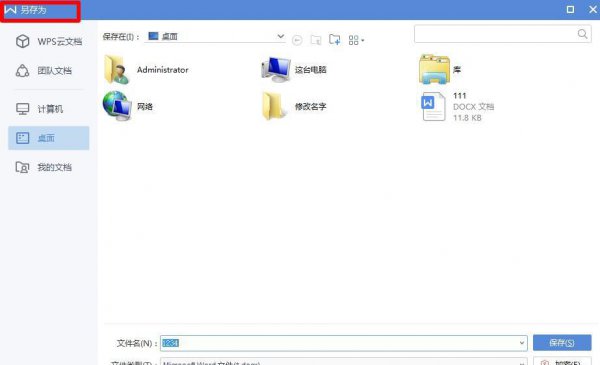Open the view mode grid dropdown
The image size is (600, 365).
coord(356,40)
